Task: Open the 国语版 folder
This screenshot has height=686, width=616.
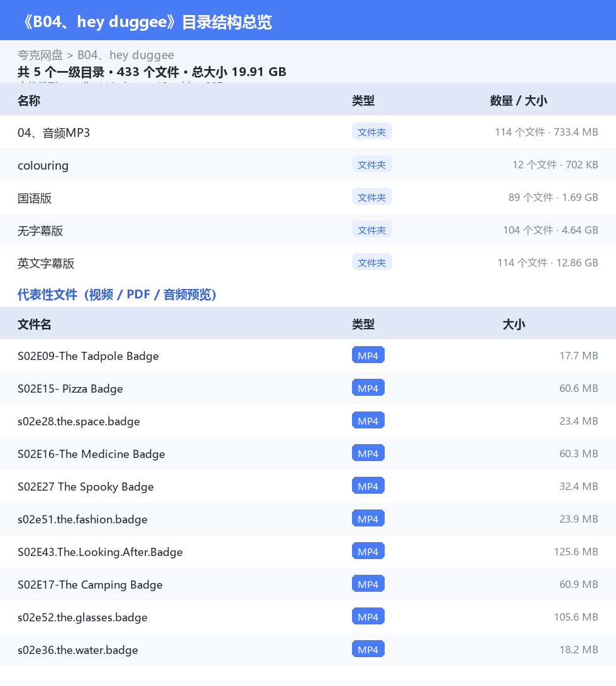Action: point(35,198)
